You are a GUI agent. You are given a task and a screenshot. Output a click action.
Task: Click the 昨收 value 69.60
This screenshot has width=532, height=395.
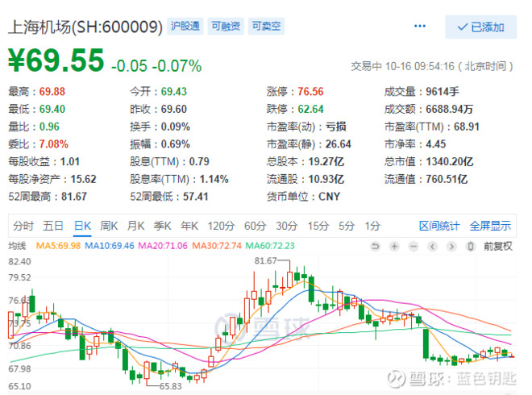click(174, 110)
